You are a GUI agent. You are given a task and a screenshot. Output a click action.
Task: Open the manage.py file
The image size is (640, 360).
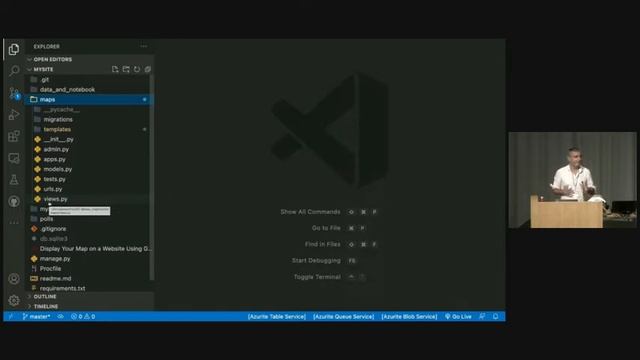[x=88, y=258]
